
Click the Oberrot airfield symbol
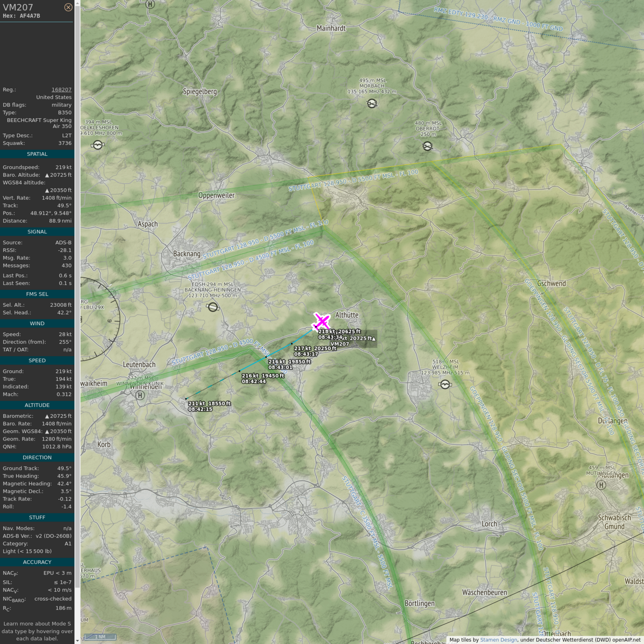[x=428, y=146]
